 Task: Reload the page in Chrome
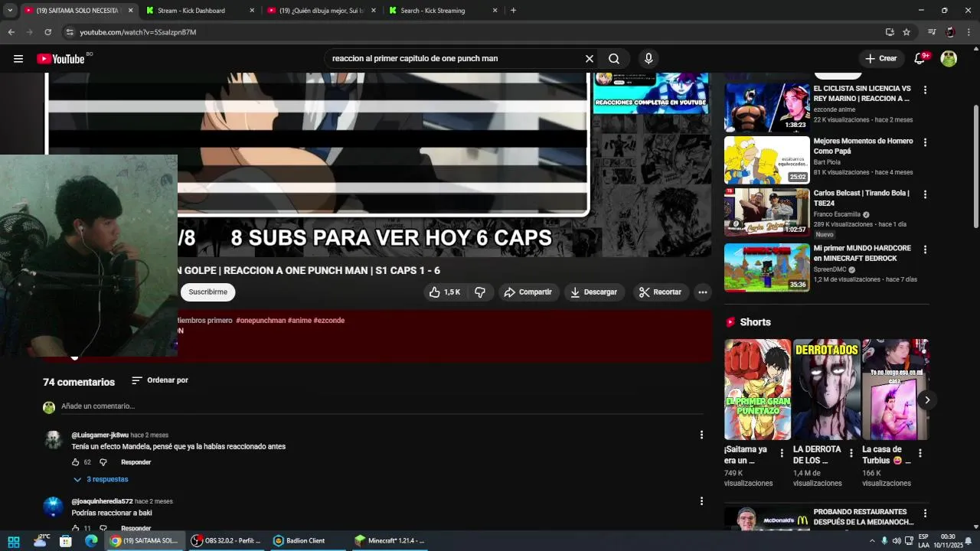47,32
